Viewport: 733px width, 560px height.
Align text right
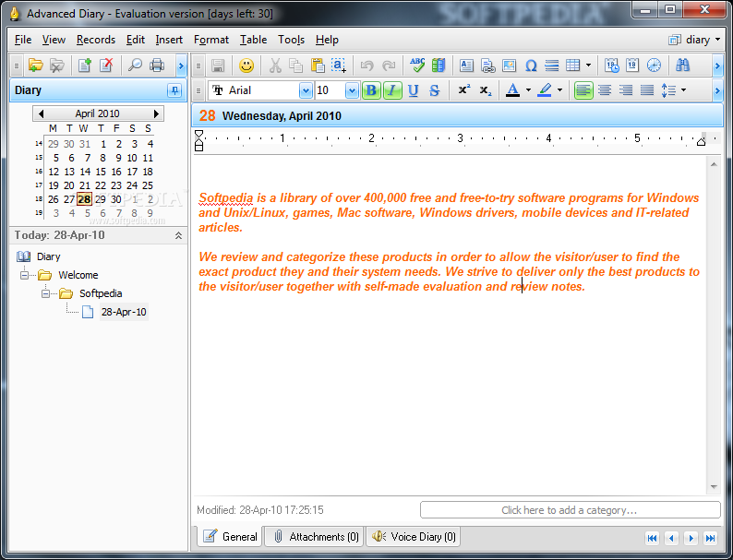click(626, 90)
